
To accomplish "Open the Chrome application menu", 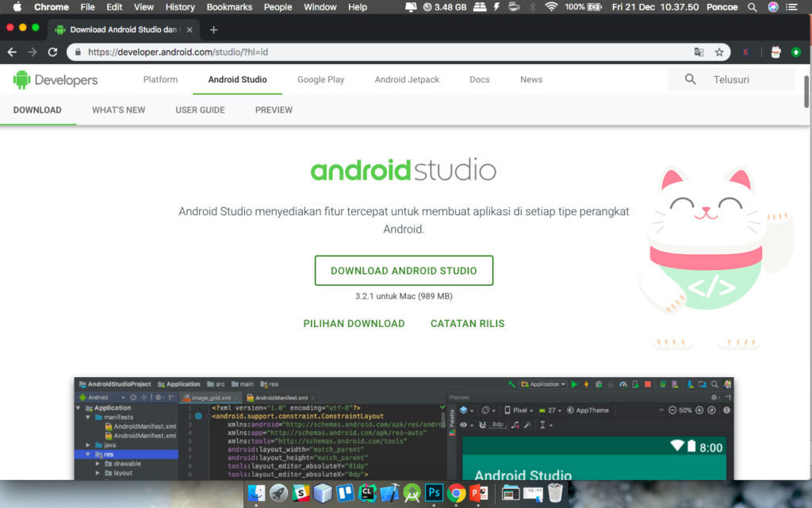I will point(52,6).
